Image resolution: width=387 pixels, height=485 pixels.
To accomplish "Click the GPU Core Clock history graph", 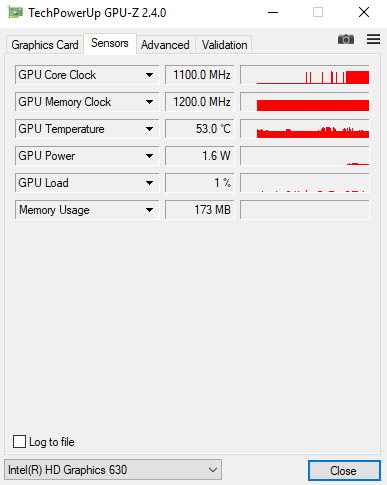I will [x=305, y=75].
